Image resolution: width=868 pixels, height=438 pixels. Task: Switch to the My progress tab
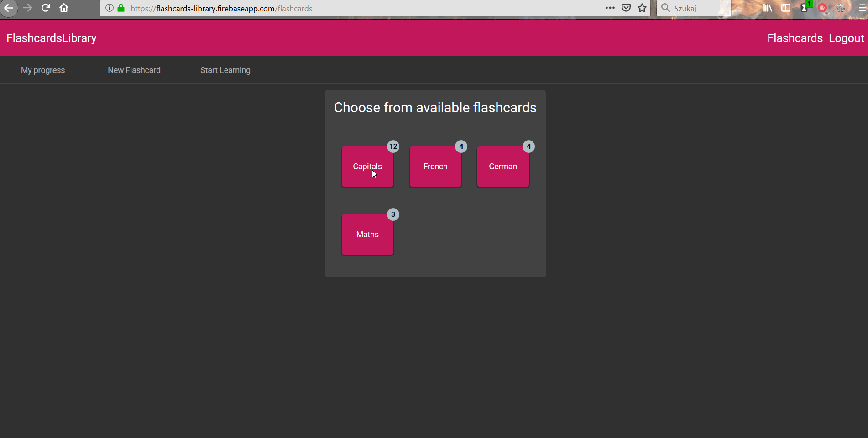tap(42, 70)
